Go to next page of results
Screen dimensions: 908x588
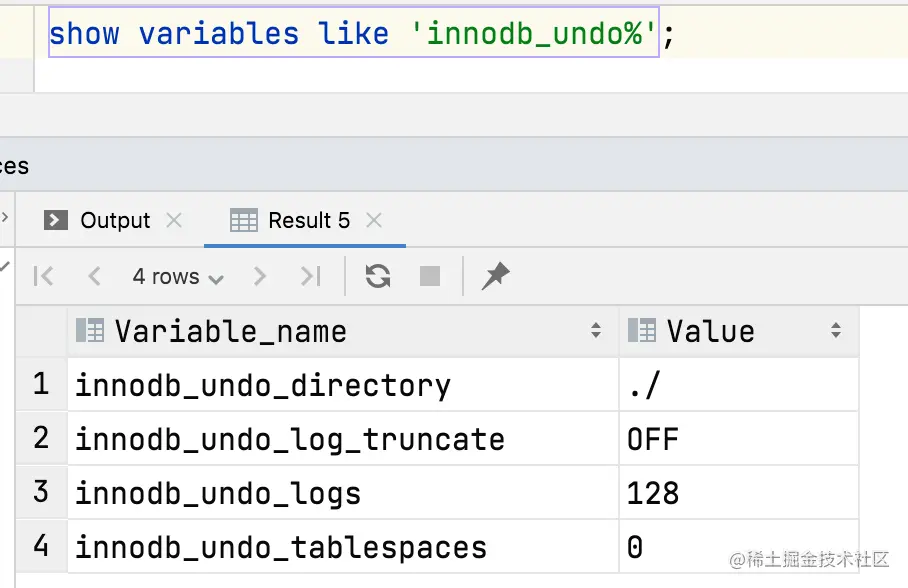point(260,276)
